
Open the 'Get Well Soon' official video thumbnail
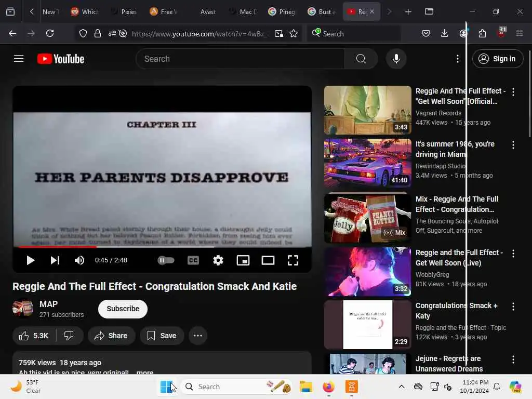click(367, 110)
